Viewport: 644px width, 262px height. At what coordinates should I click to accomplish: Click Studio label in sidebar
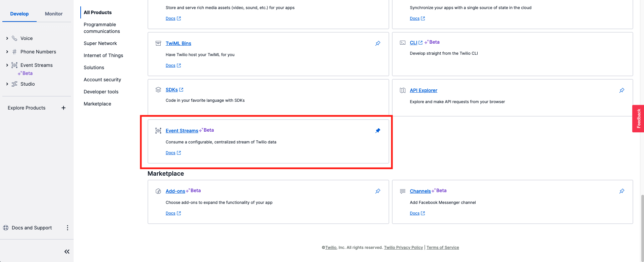click(28, 84)
